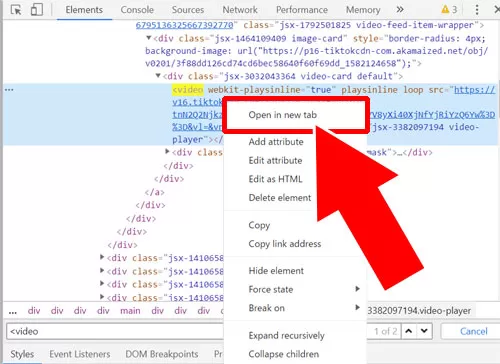Image resolution: width=500 pixels, height=364 pixels.
Task: Choose Hide element
Action: pyautogui.click(x=276, y=271)
